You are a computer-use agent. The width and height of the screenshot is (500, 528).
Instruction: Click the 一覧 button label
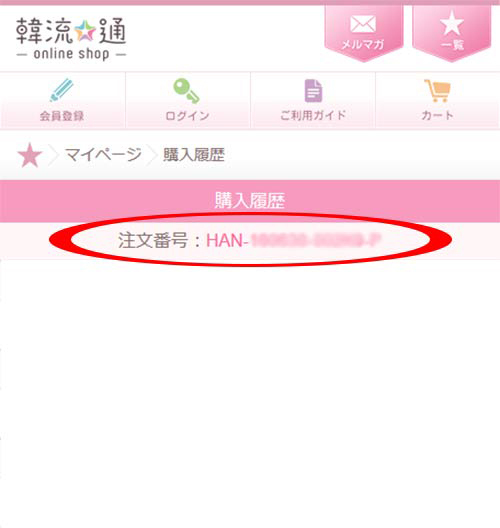click(453, 45)
